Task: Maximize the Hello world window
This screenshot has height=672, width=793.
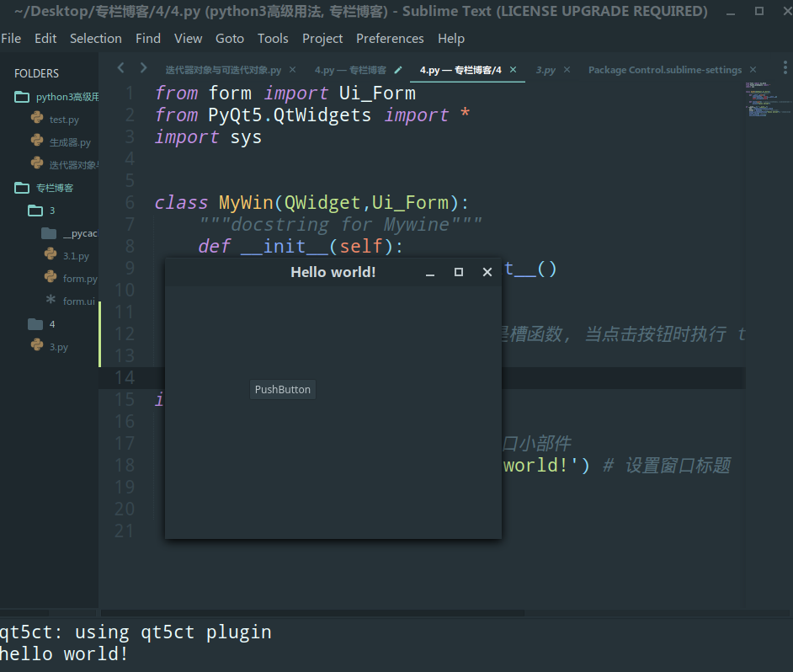Action: (x=459, y=272)
